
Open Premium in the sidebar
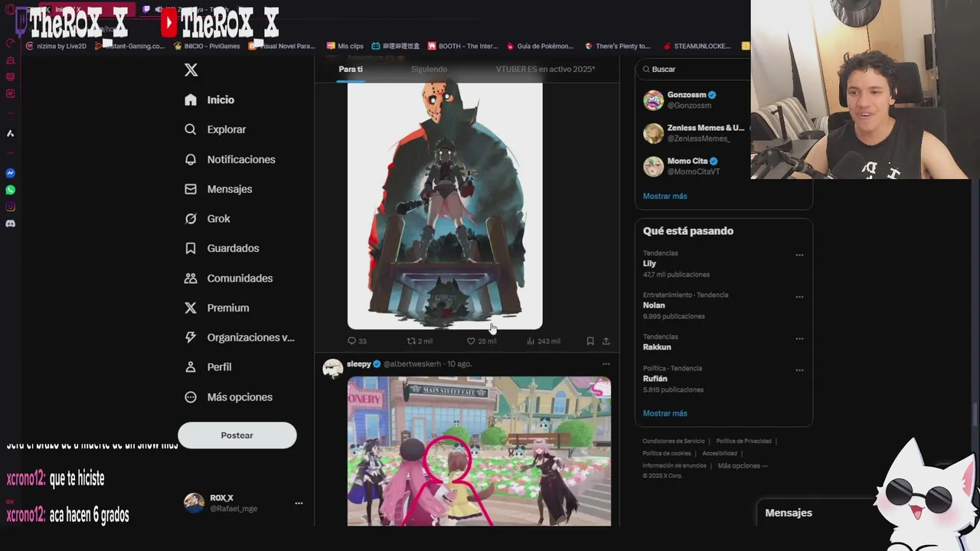217,308
